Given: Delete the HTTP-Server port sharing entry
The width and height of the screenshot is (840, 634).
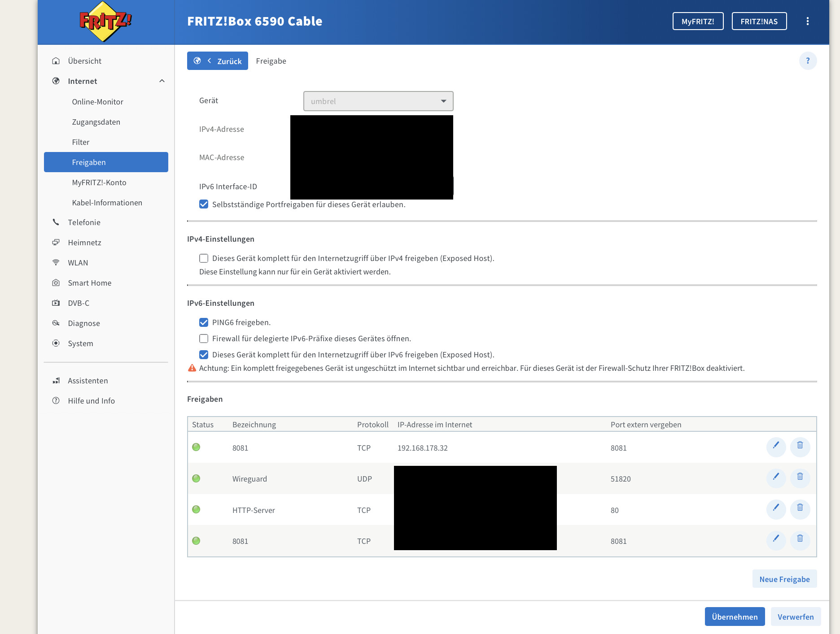Looking at the screenshot, I should tap(800, 509).
